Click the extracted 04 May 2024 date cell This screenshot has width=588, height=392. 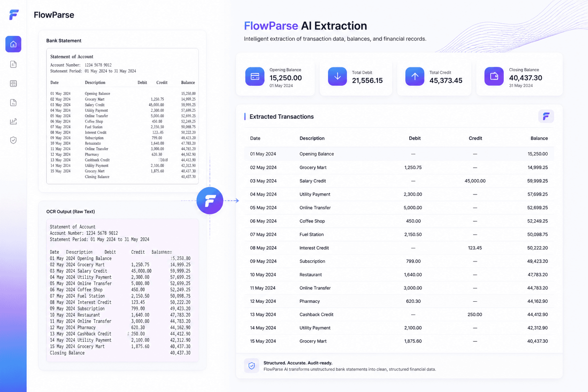coord(263,194)
